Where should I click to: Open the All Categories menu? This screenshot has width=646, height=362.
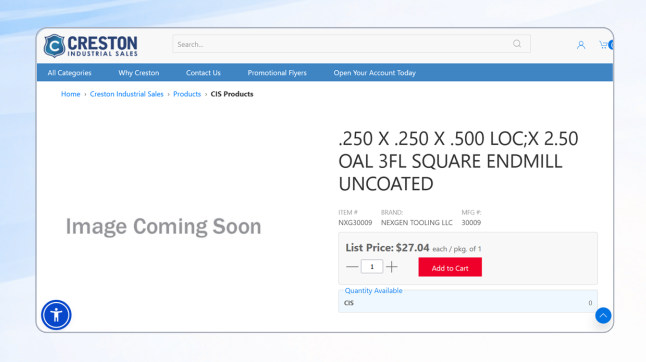[69, 72]
